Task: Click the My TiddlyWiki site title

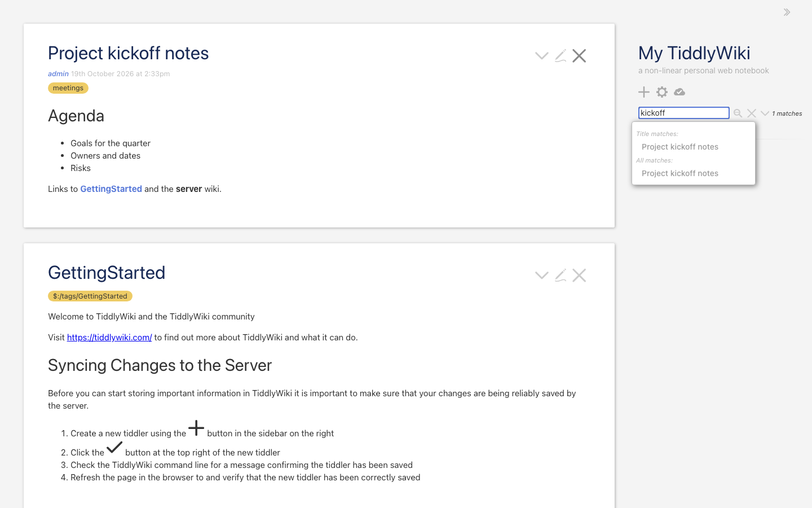Action: pyautogui.click(x=694, y=53)
